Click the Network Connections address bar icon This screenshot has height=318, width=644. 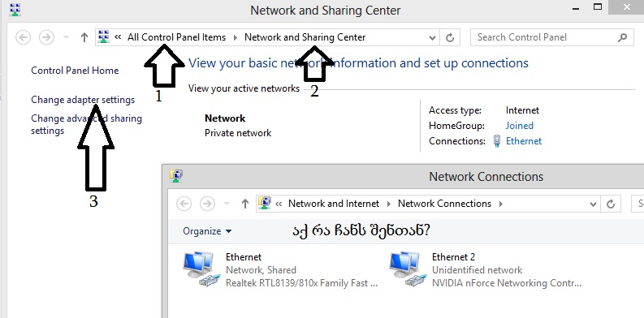266,204
